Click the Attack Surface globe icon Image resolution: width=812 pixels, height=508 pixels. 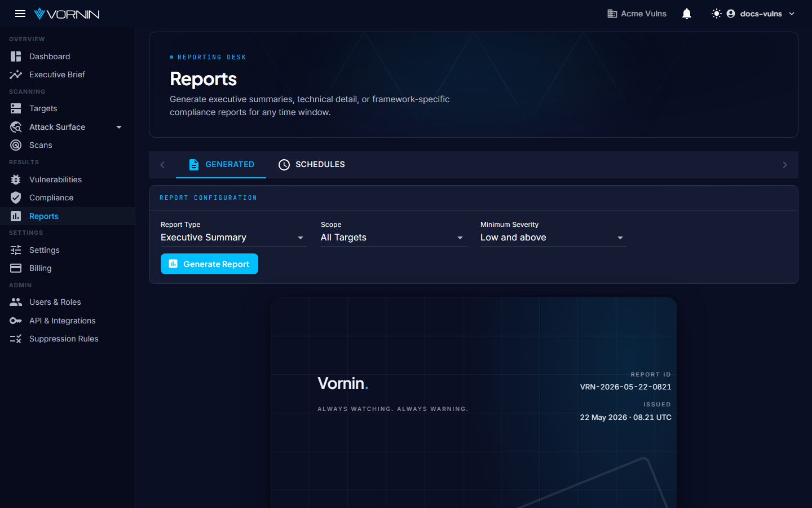[16, 127]
